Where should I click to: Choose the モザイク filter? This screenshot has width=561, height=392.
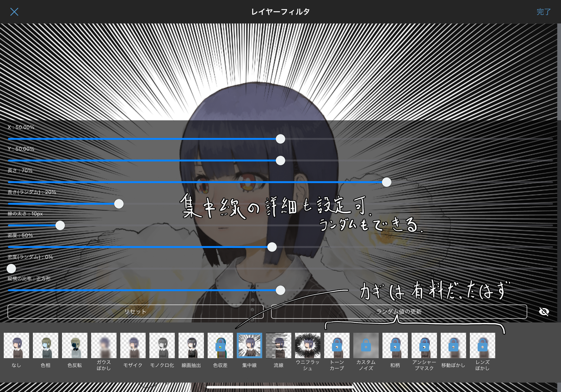tap(133, 345)
